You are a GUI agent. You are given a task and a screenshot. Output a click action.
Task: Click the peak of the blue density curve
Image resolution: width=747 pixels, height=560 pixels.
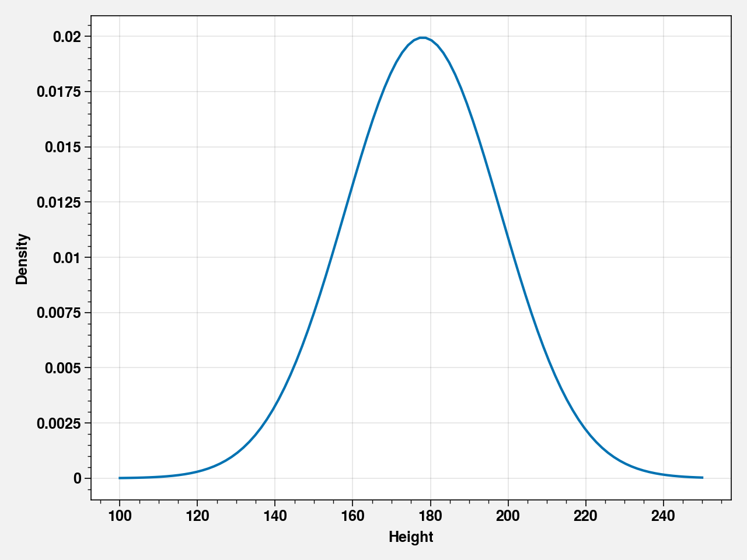(x=423, y=38)
